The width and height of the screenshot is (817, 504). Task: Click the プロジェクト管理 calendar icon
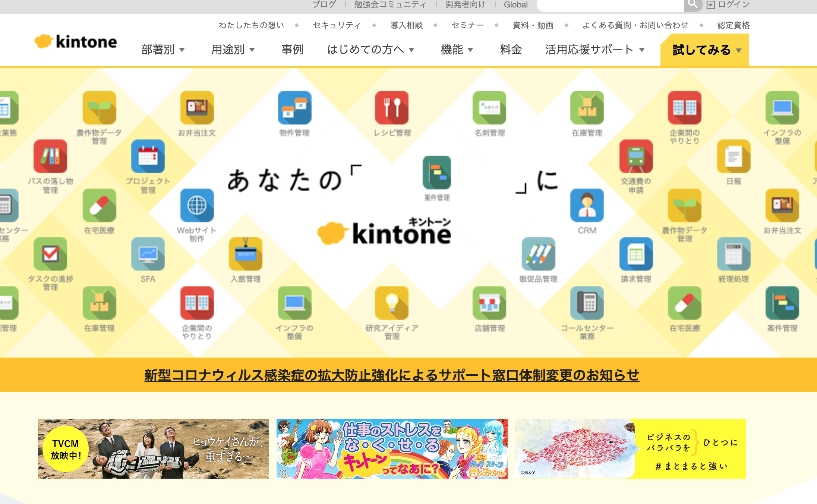[148, 156]
